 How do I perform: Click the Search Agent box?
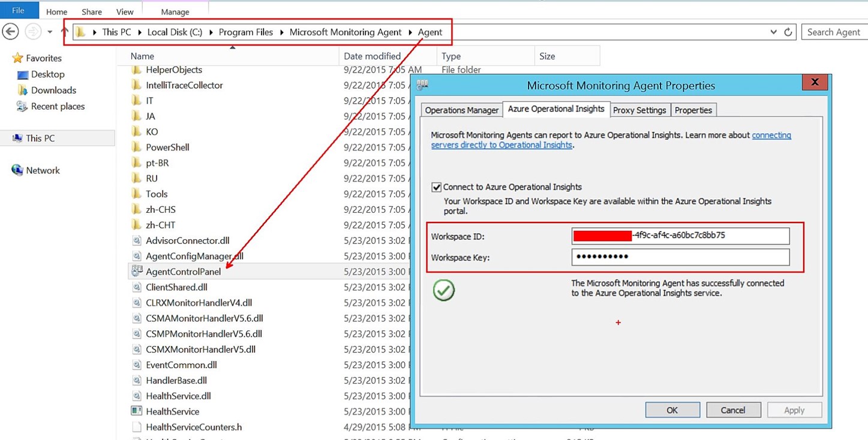point(834,32)
